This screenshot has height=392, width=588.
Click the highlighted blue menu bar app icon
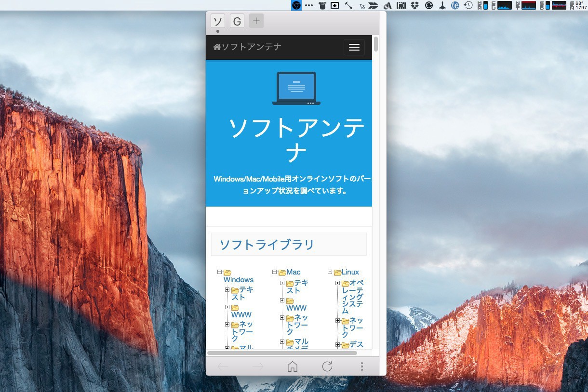coord(296,5)
